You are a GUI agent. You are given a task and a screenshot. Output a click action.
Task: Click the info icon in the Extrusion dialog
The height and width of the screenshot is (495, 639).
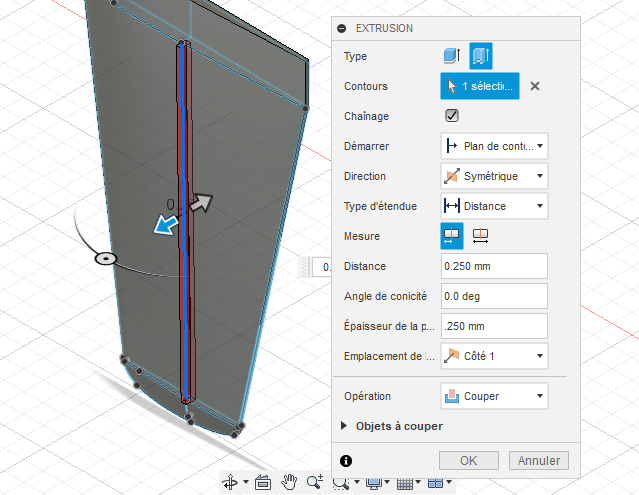(x=346, y=461)
